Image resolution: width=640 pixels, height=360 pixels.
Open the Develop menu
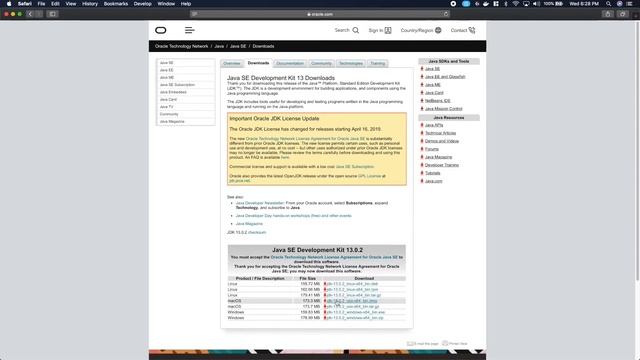(x=142, y=4)
